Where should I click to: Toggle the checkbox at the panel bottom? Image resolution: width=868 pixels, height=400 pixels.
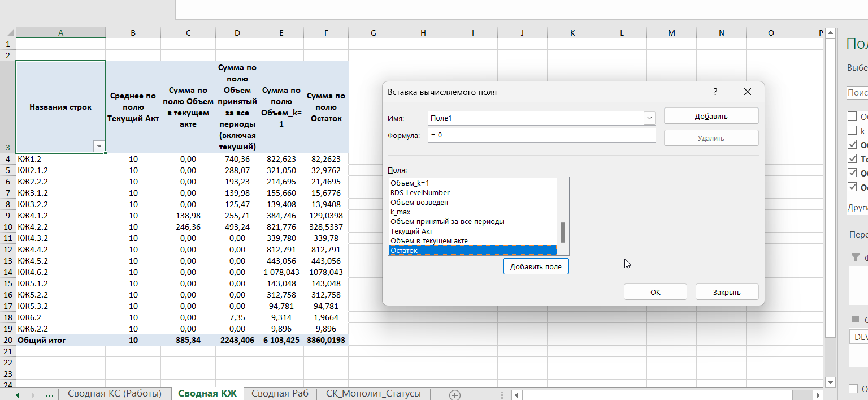853,388
